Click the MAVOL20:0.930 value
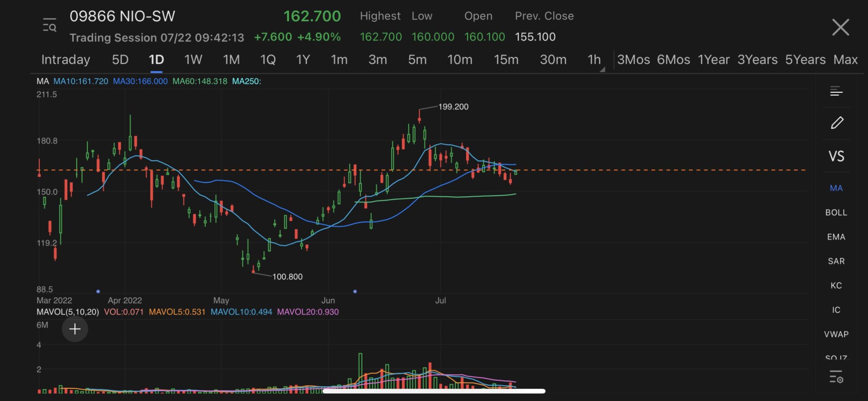Image resolution: width=868 pixels, height=401 pixels. pyautogui.click(x=308, y=312)
